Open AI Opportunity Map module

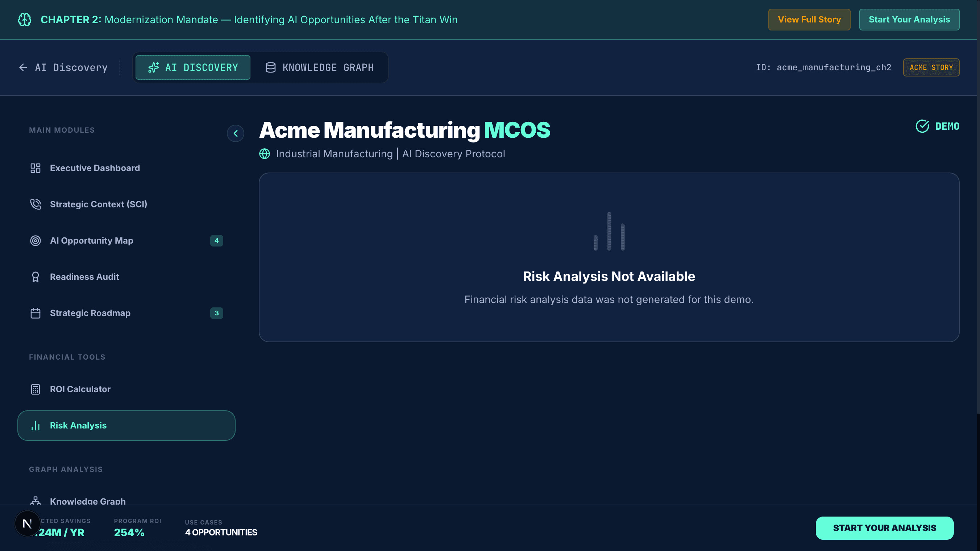tap(126, 240)
